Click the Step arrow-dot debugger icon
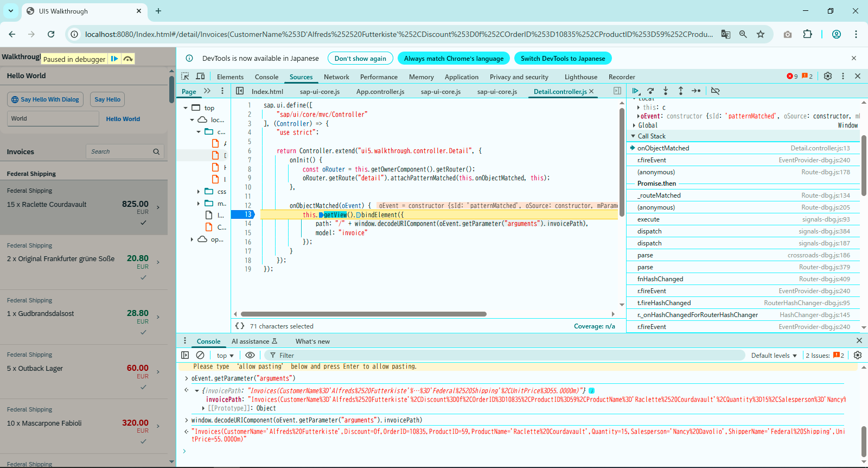 click(696, 91)
